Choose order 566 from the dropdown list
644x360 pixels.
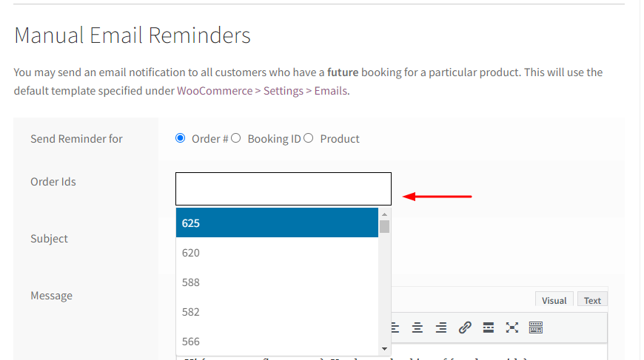pyautogui.click(x=277, y=341)
